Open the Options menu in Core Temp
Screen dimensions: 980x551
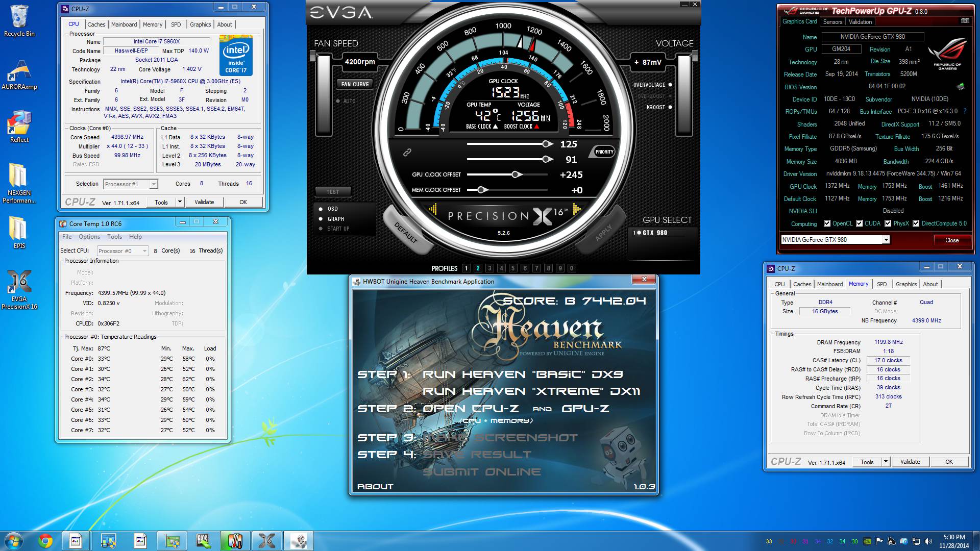coord(89,237)
